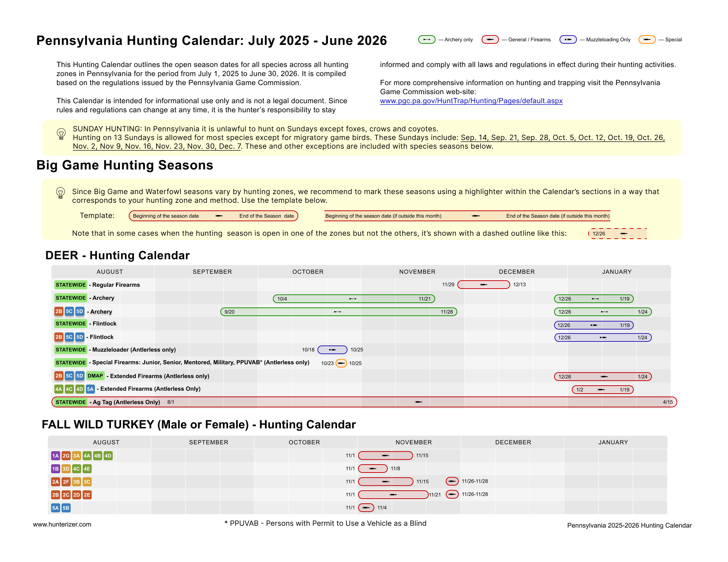The height and width of the screenshot is (562, 728).
Task: Open the pgc.pa.gov HuntTrap hyperlink
Action: (x=471, y=101)
